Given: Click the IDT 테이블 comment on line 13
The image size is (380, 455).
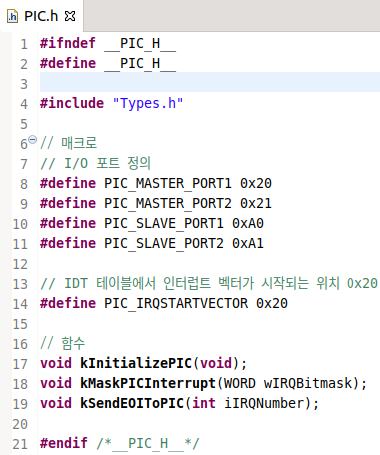Looking at the screenshot, I should point(209,283).
